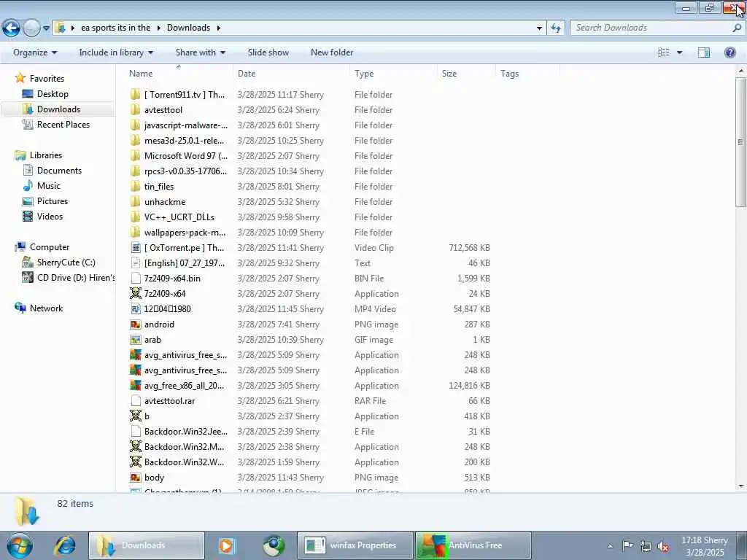Open recent pages dropdown arrow

(46, 28)
